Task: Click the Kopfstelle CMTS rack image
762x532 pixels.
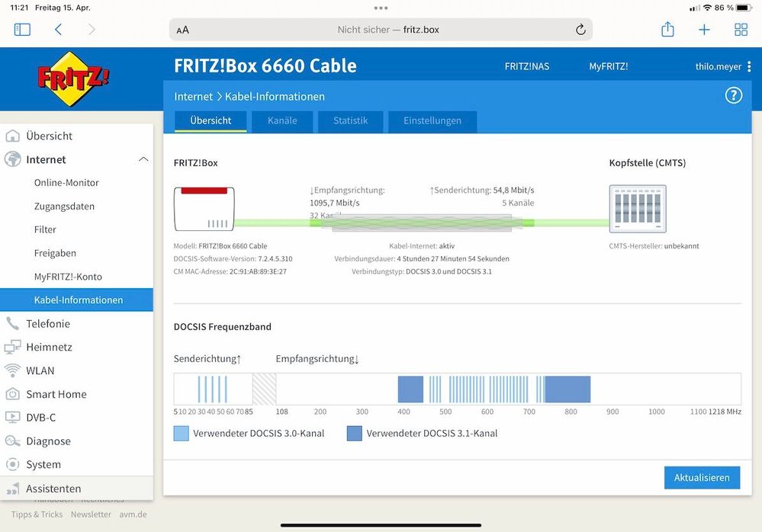Action: point(638,209)
